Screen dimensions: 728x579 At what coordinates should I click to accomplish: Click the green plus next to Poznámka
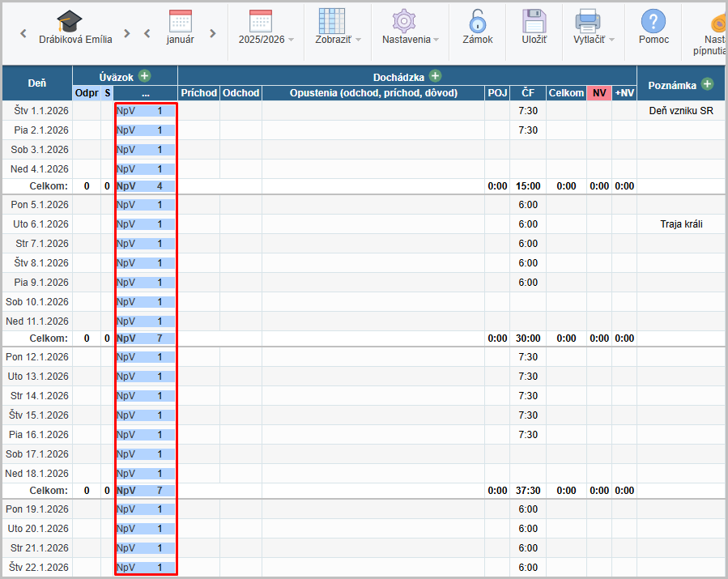707,84
